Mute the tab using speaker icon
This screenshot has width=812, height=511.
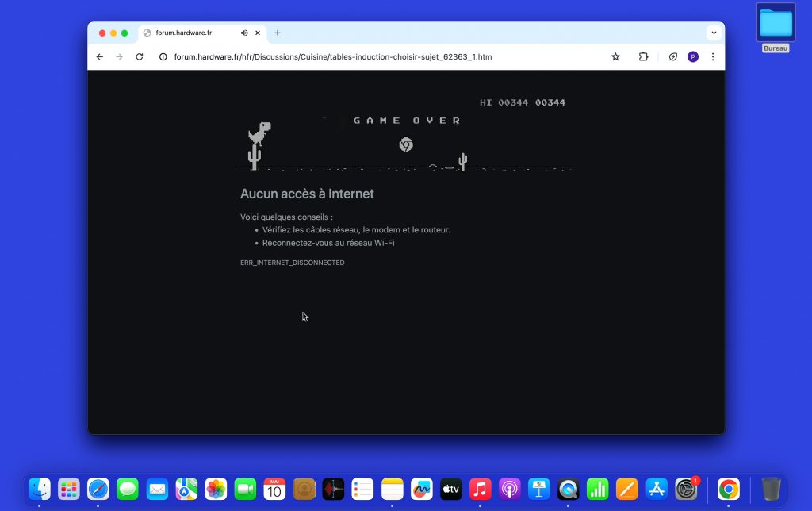tap(244, 33)
